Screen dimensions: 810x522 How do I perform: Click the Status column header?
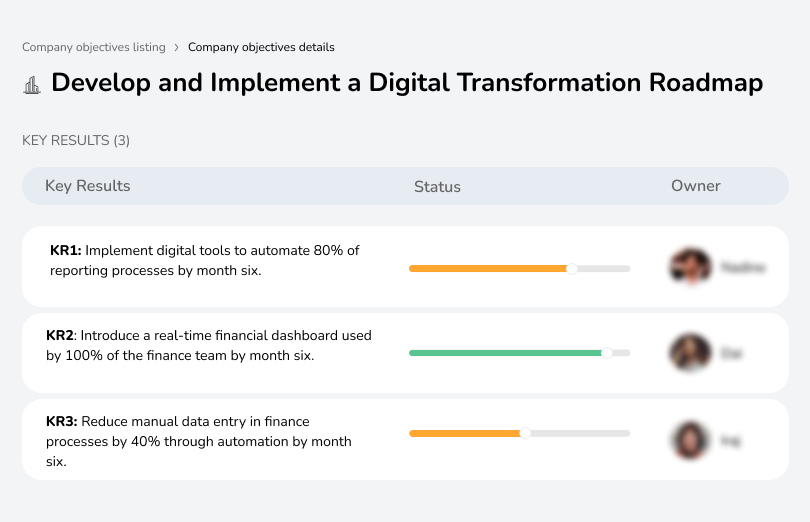pyautogui.click(x=437, y=187)
